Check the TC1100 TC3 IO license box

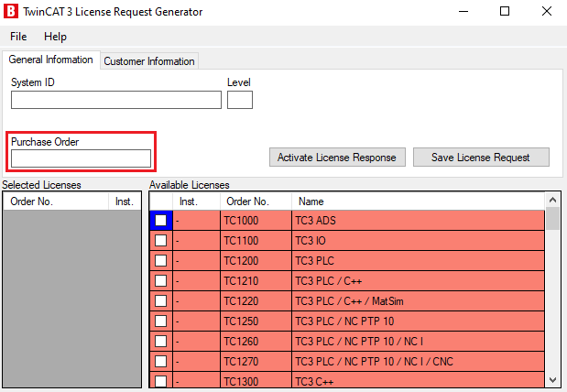coord(161,241)
